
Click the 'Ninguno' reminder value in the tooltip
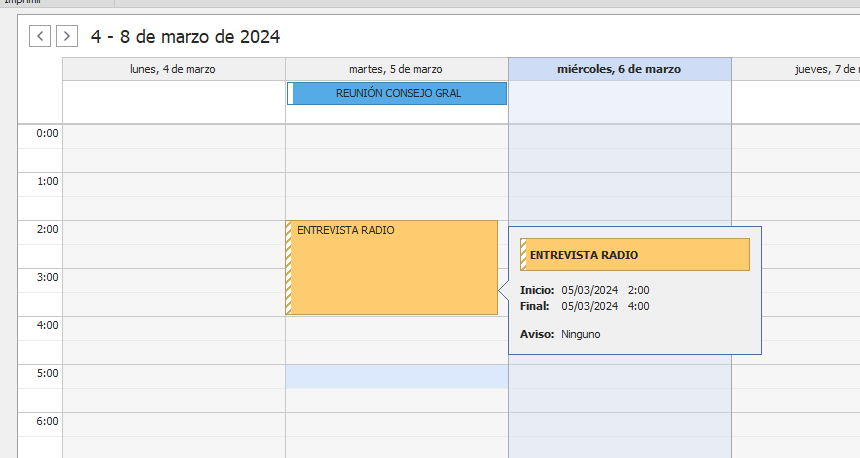(x=580, y=335)
